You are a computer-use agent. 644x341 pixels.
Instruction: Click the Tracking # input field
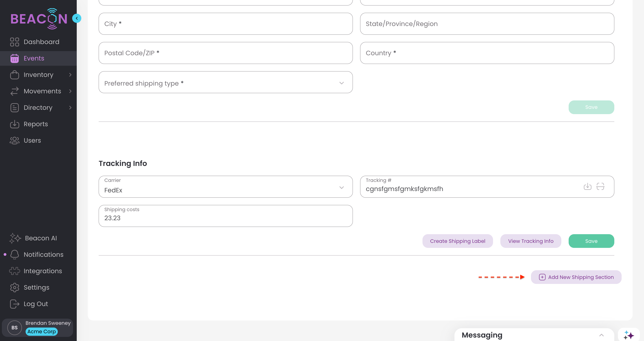coord(487,187)
